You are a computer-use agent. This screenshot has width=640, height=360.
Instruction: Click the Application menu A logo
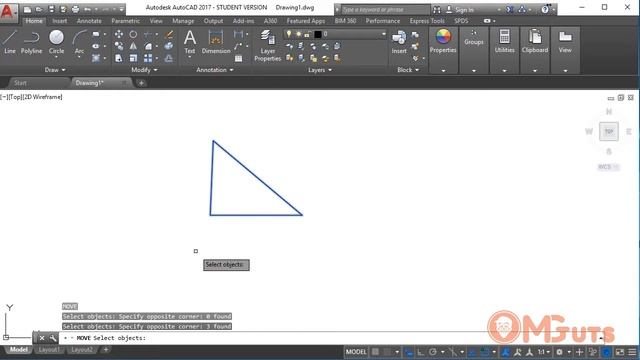point(7,11)
